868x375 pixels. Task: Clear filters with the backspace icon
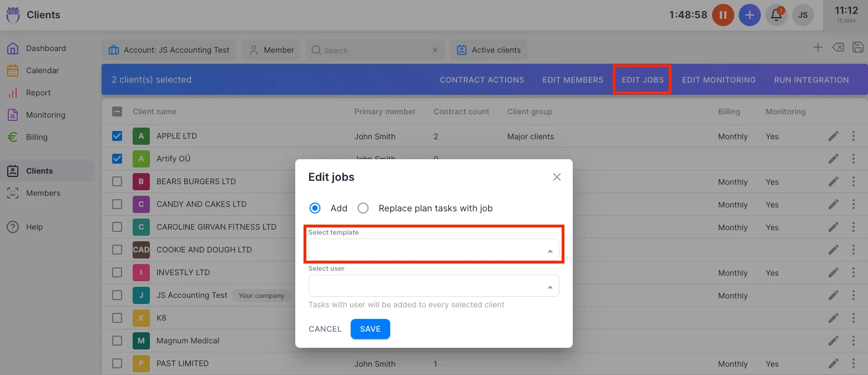[x=838, y=48]
